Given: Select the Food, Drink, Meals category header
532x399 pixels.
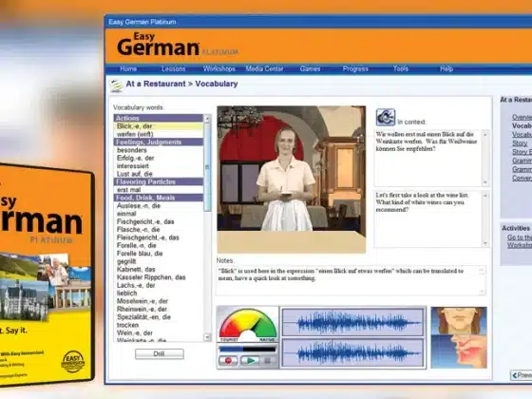Looking at the screenshot, I should [x=158, y=198].
